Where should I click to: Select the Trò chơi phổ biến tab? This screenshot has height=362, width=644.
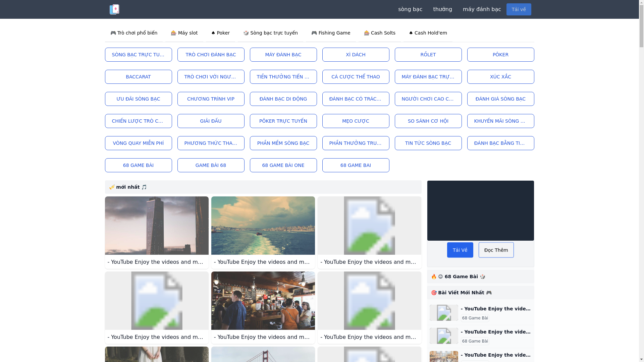134,33
